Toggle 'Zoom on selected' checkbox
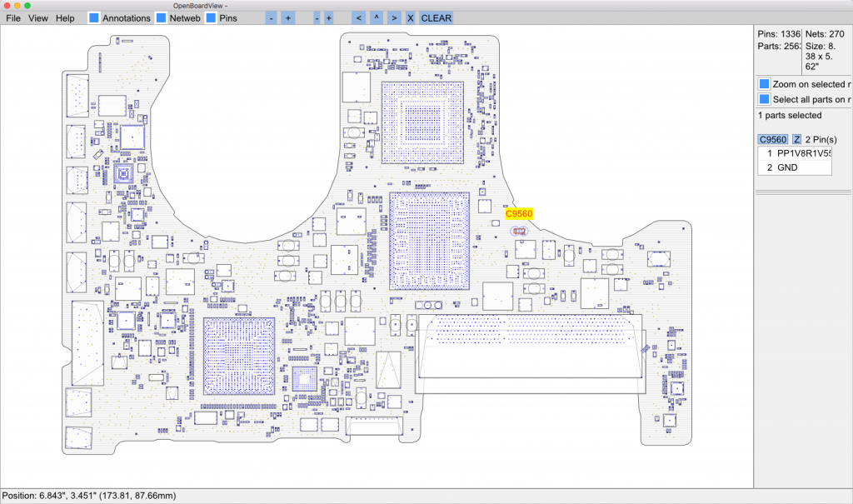 coord(764,84)
